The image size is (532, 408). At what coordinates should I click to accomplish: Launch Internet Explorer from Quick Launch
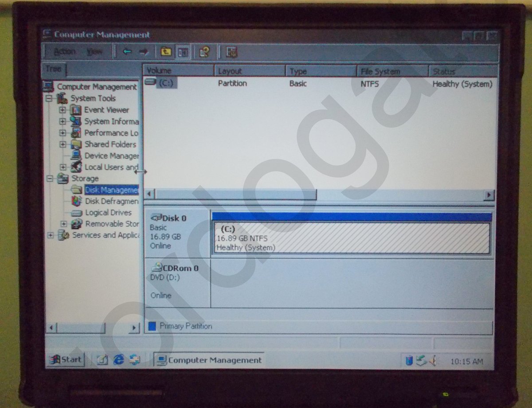click(118, 360)
